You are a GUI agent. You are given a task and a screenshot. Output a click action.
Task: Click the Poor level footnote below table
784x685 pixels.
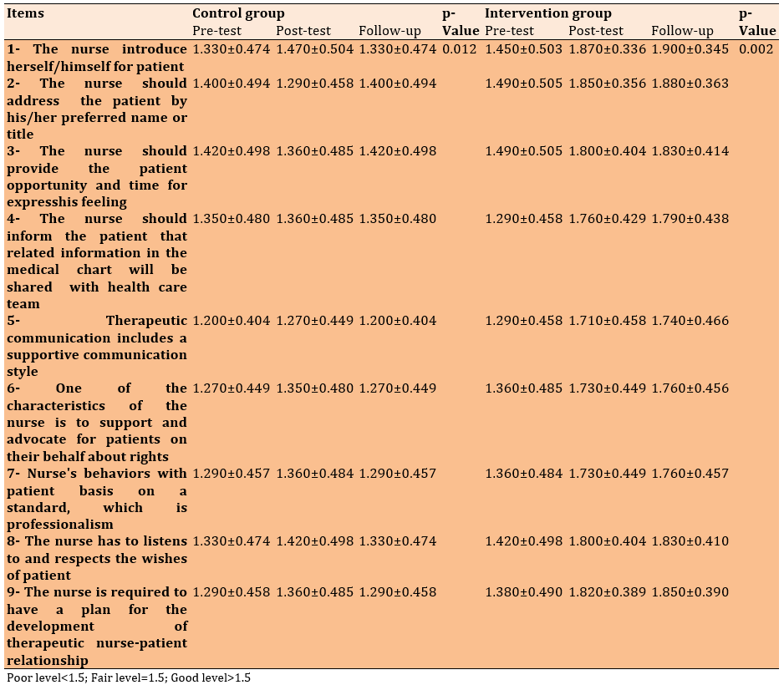click(x=129, y=677)
